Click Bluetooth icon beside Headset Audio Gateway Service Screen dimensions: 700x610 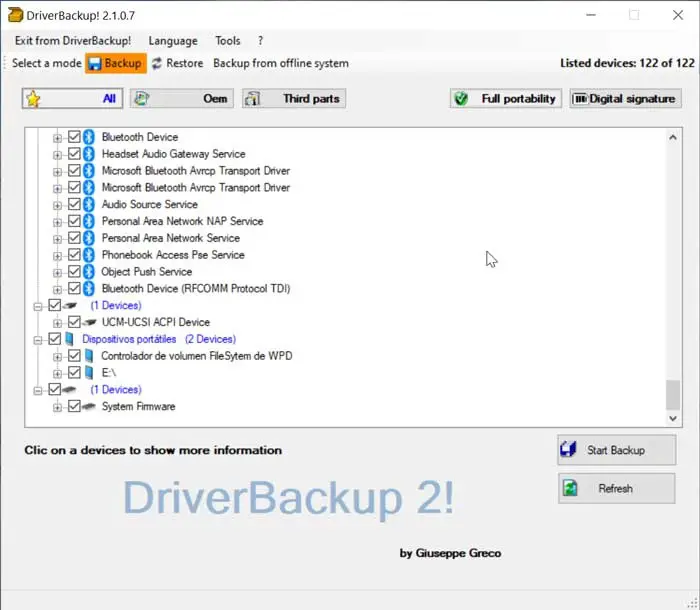pyautogui.click(x=89, y=154)
